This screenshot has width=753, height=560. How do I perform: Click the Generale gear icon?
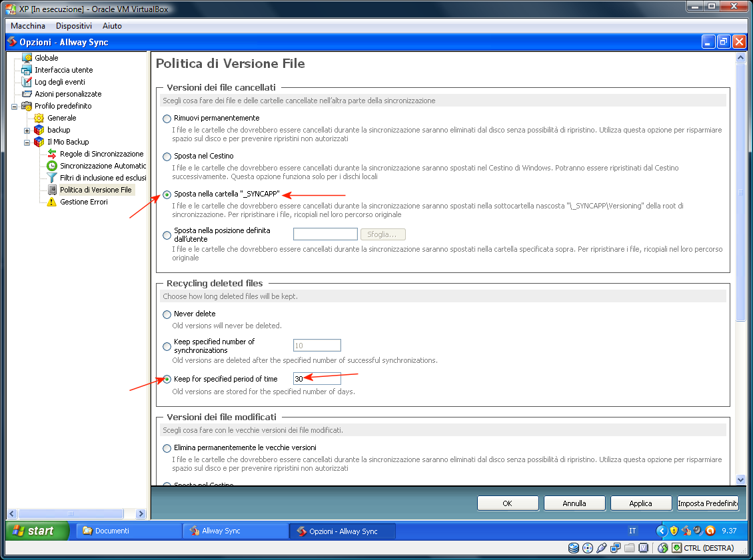[39, 118]
